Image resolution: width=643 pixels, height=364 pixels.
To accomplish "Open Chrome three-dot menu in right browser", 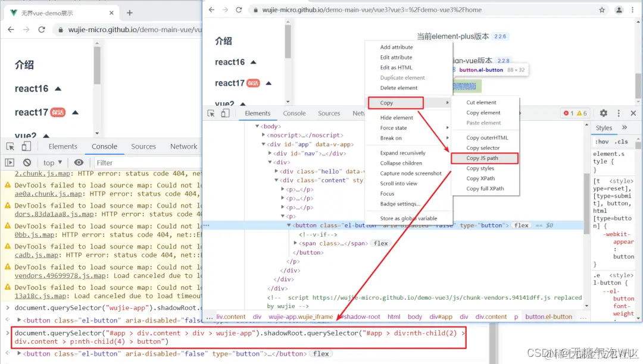I will tap(632, 10).
